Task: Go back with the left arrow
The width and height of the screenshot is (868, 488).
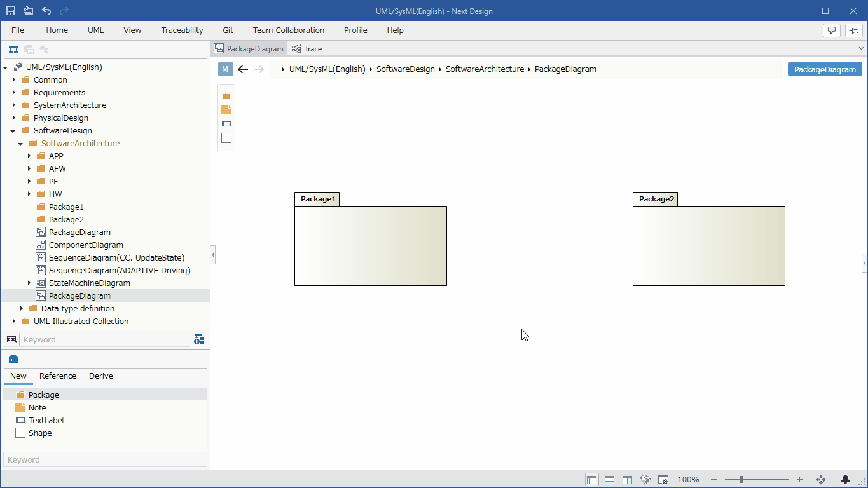Action: click(x=243, y=69)
